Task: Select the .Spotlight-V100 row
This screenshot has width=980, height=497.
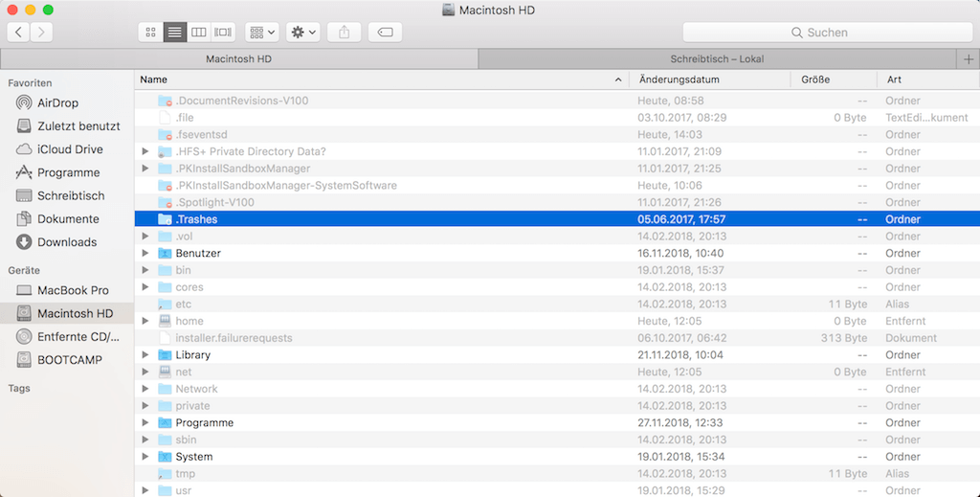Action: point(558,202)
